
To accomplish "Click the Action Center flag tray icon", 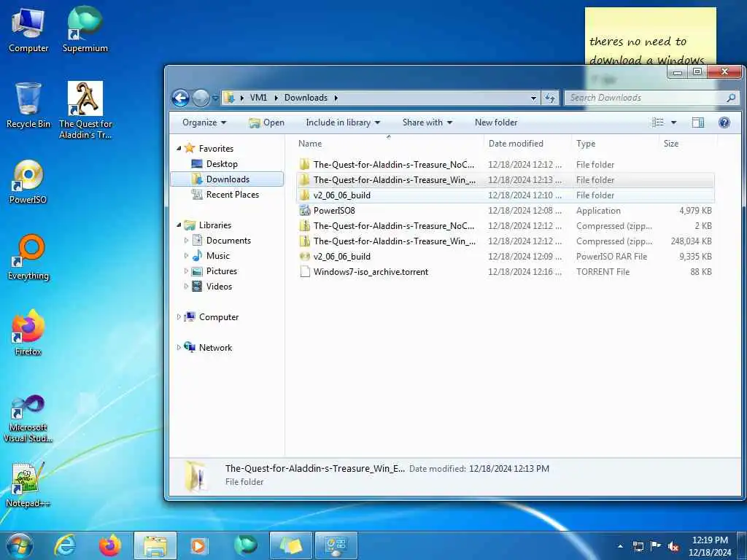I will pos(656,547).
